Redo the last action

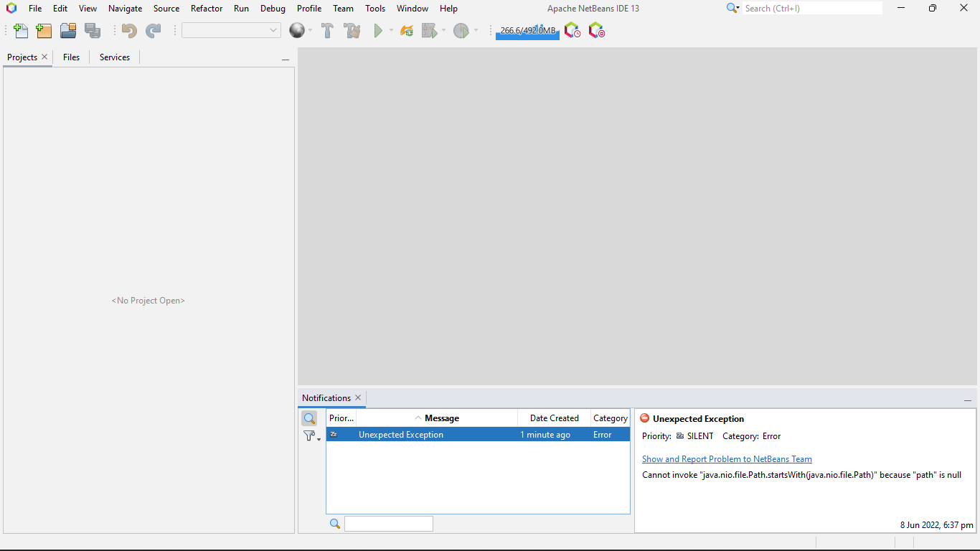coord(153,31)
